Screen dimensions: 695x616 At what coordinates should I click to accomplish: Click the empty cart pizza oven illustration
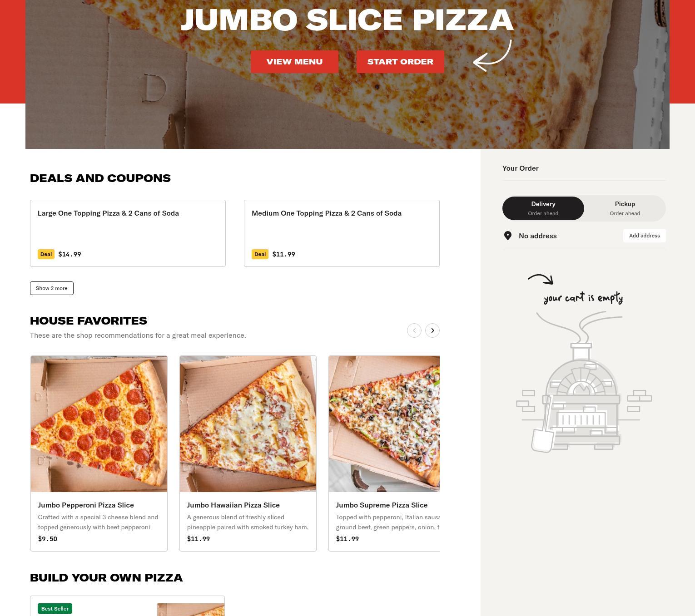point(584,381)
